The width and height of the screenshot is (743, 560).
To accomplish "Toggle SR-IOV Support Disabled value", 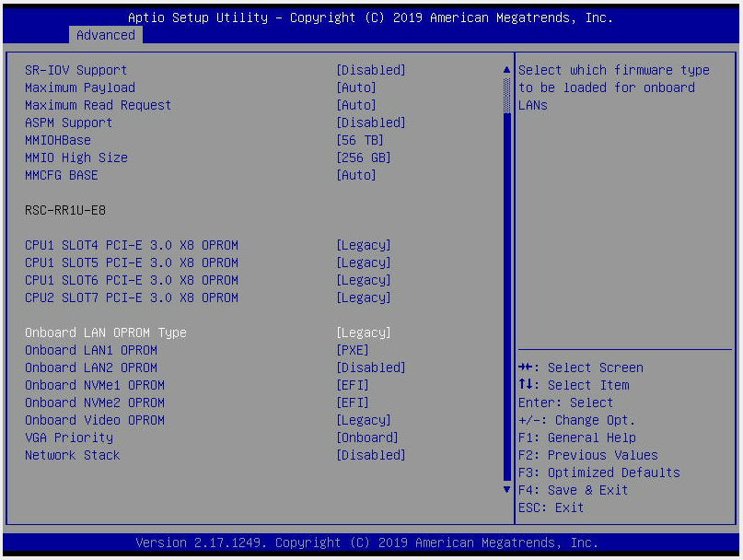I will pyautogui.click(x=370, y=70).
